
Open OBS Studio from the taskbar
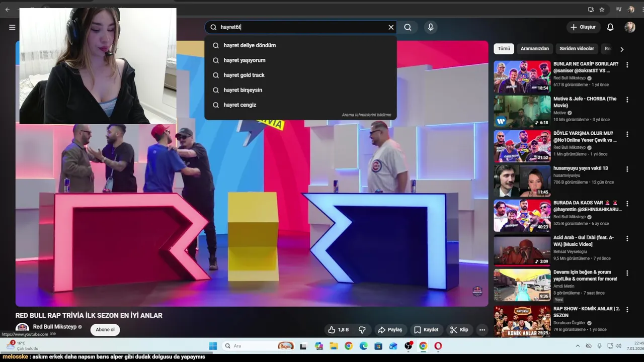click(x=409, y=346)
